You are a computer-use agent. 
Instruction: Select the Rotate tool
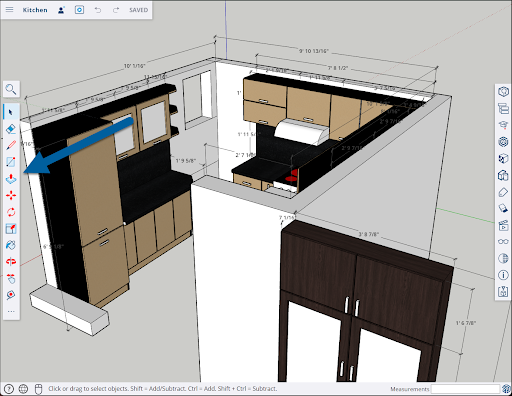tap(11, 212)
